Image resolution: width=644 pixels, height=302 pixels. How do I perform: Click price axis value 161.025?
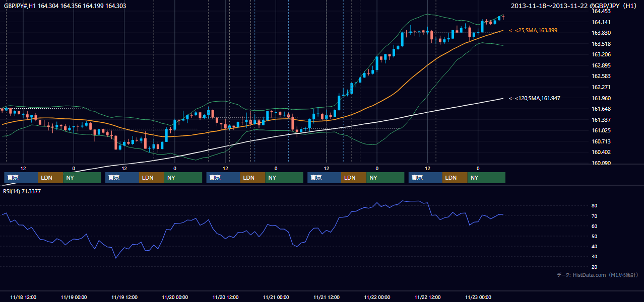point(601,130)
